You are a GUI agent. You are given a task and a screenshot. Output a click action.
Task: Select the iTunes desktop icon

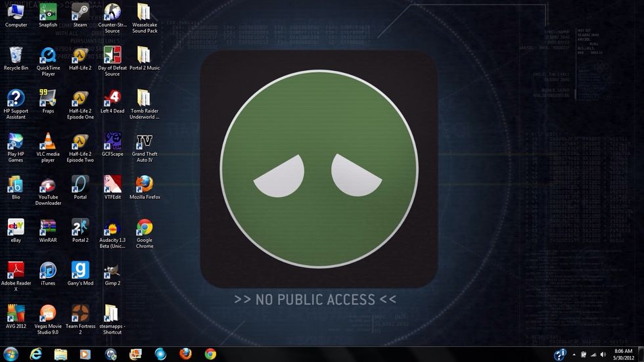(48, 274)
